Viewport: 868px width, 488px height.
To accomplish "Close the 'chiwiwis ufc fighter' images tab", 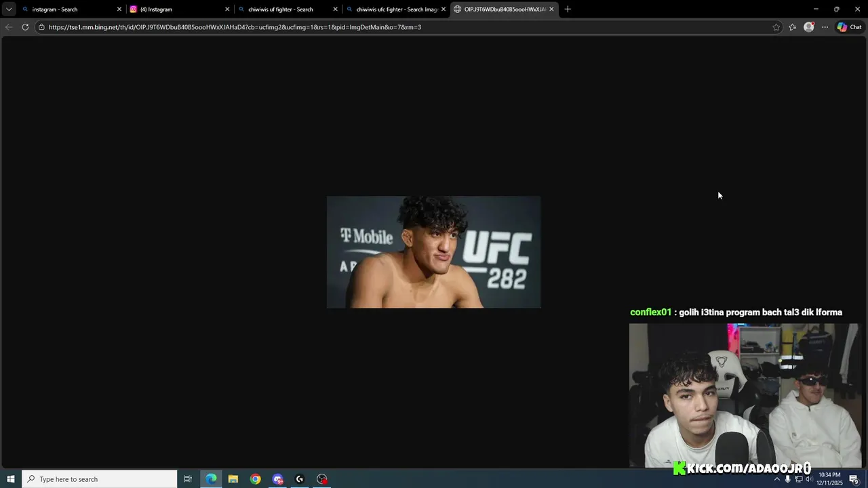I will [x=443, y=9].
